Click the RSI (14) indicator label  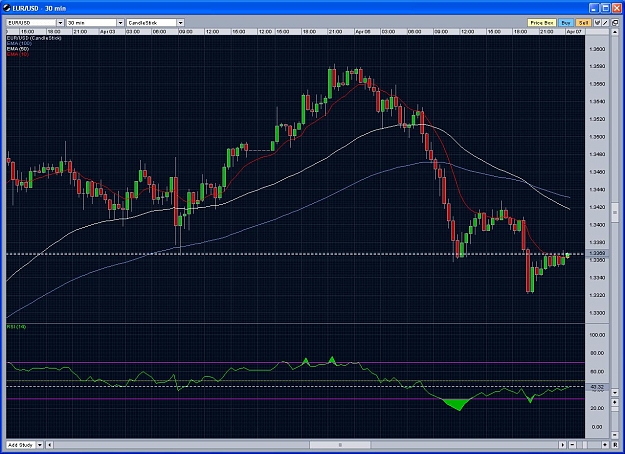(16, 327)
